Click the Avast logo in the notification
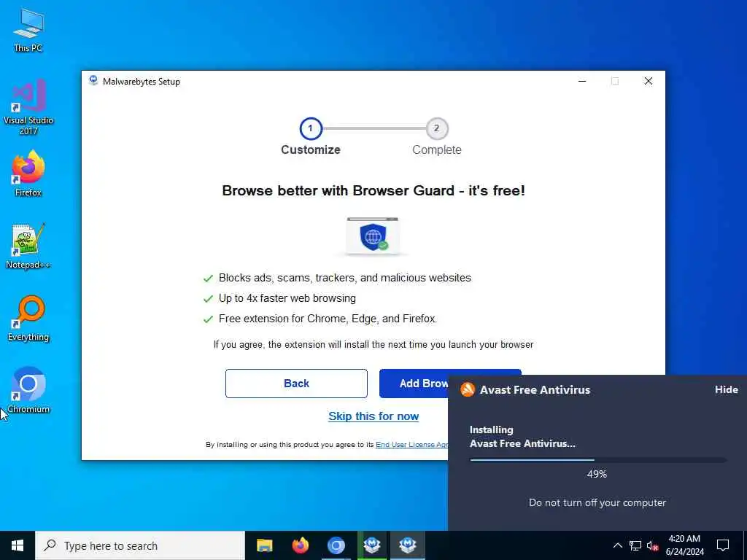Viewport: 747px width, 560px height. click(468, 389)
